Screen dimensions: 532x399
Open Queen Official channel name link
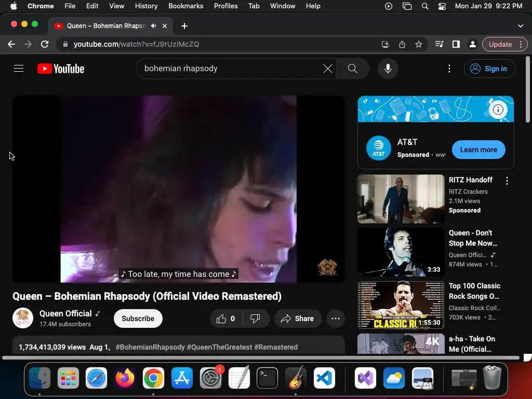(65, 313)
